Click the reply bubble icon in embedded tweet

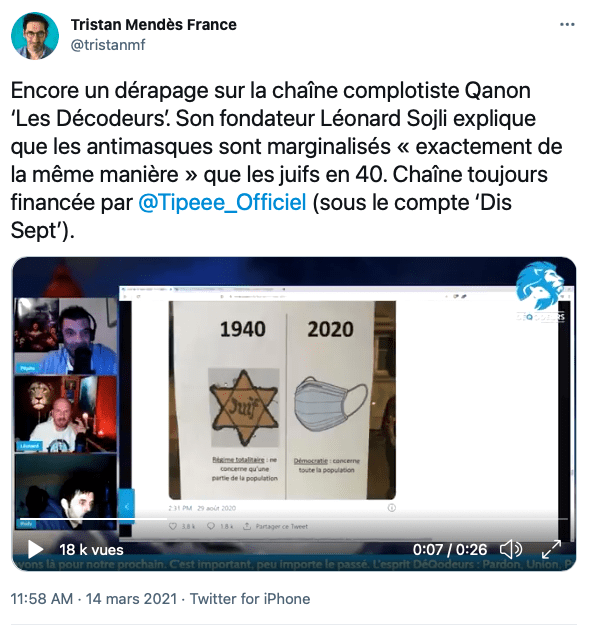tap(211, 526)
